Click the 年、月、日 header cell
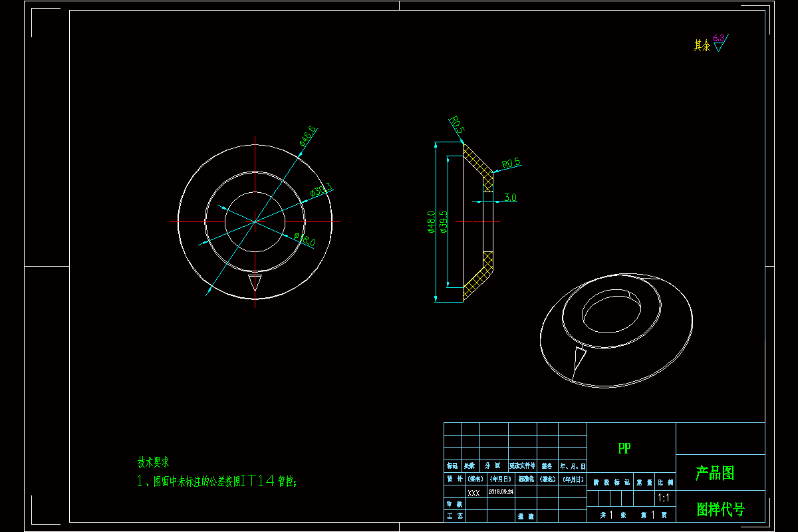 [x=573, y=466]
